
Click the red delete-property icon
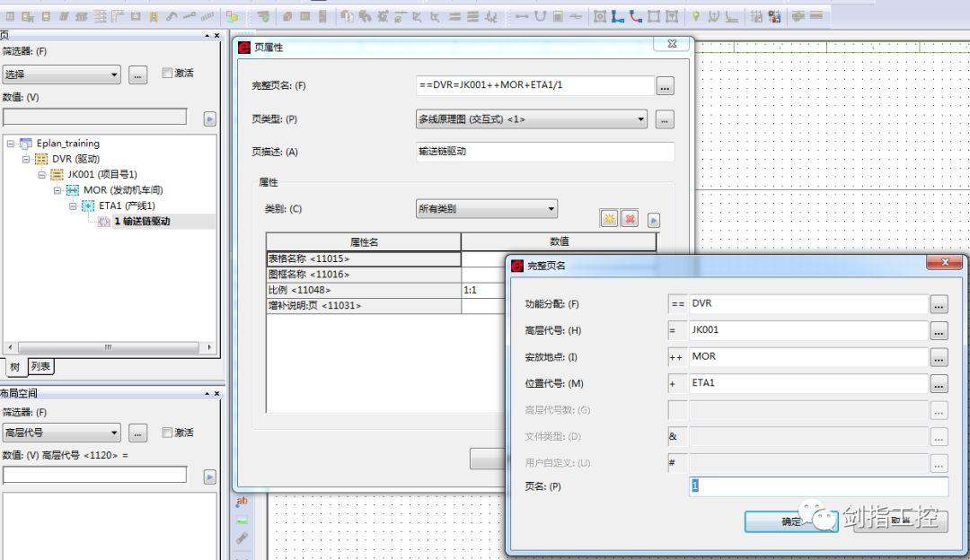(629, 218)
